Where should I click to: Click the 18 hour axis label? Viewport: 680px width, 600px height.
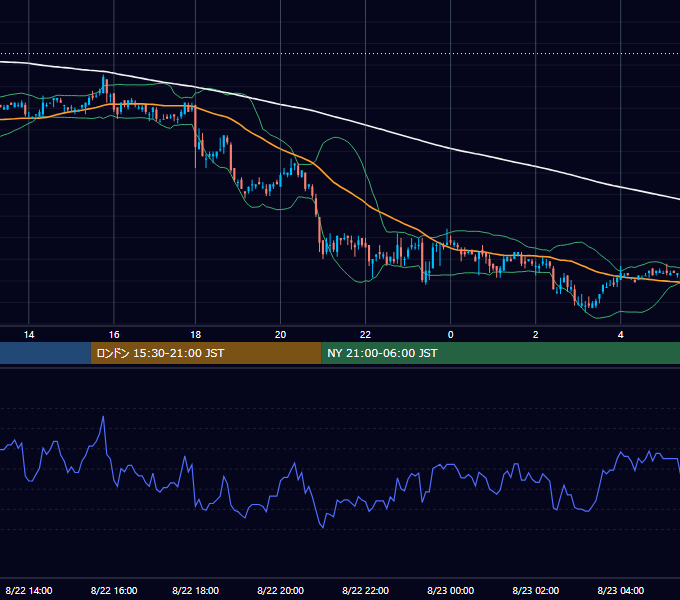(x=196, y=335)
